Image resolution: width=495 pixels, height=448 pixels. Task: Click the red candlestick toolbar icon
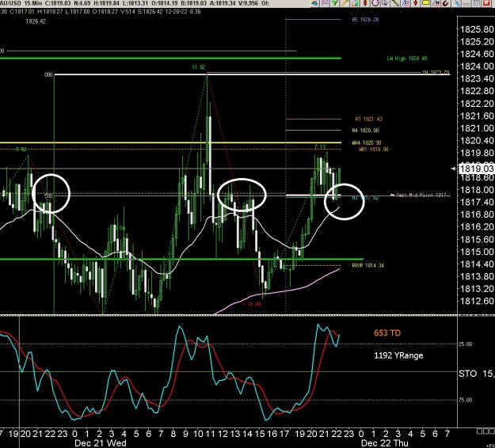point(365,3)
